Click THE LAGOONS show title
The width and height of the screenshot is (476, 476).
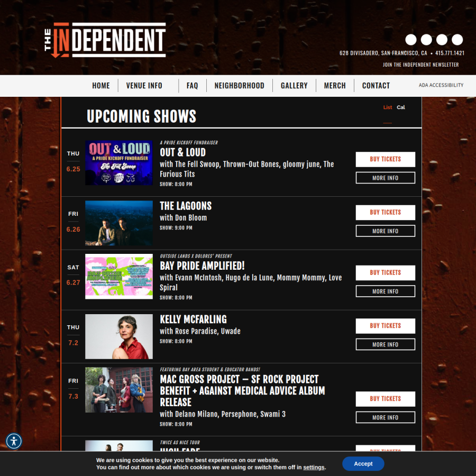pyautogui.click(x=186, y=206)
